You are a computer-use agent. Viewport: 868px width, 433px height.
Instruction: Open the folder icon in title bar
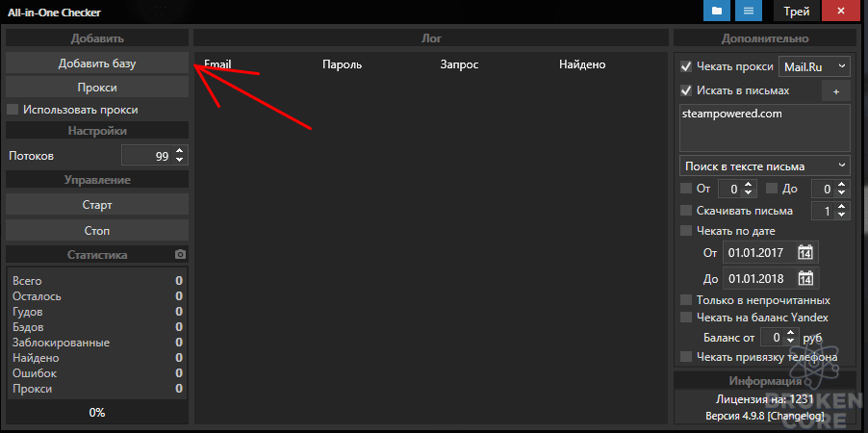717,12
